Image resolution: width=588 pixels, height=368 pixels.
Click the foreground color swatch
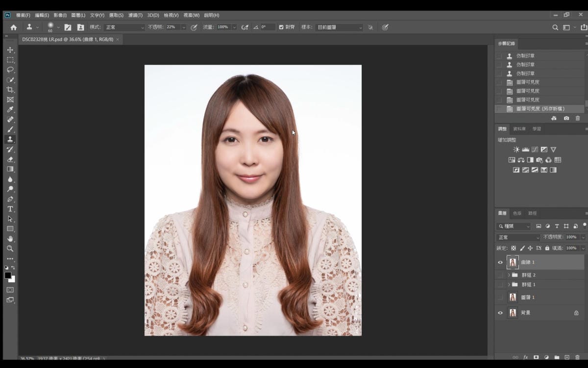(8, 276)
